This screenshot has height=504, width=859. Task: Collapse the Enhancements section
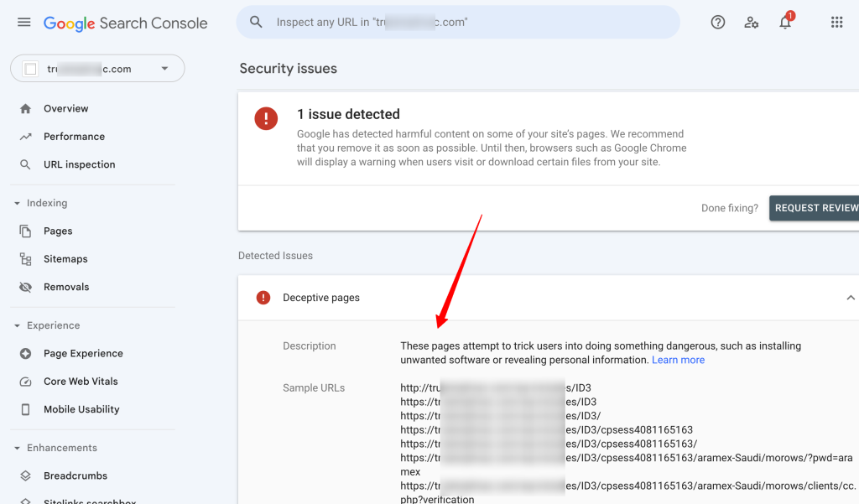pyautogui.click(x=17, y=448)
